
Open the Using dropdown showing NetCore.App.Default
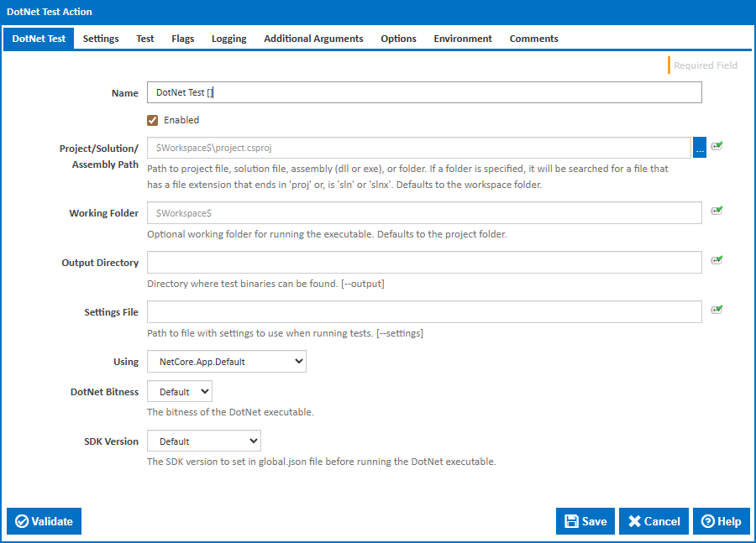click(x=226, y=361)
